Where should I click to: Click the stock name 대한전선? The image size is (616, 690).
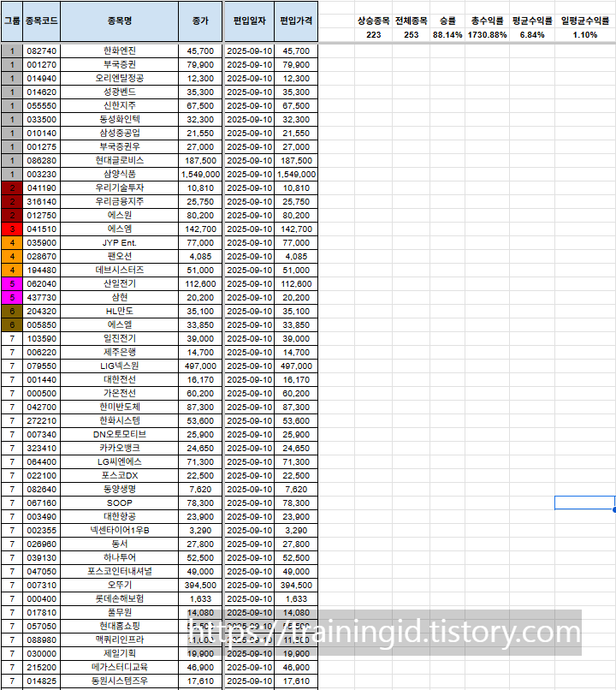[x=119, y=380]
